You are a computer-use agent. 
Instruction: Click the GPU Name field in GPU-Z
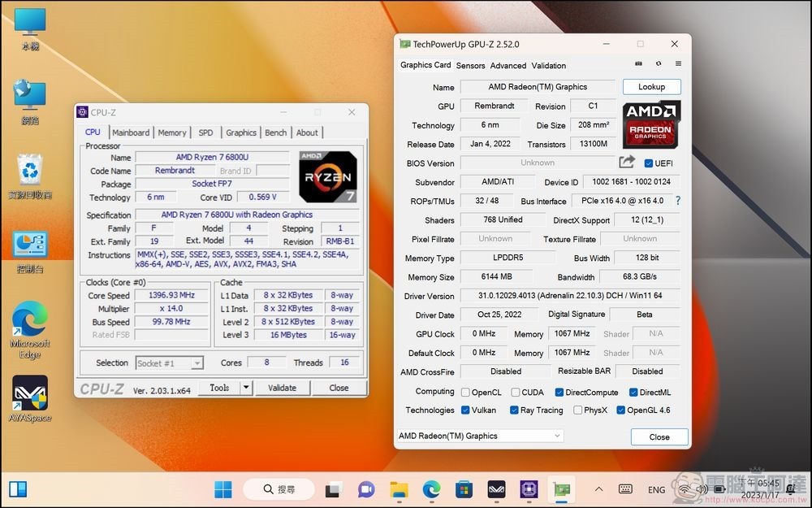coord(538,87)
